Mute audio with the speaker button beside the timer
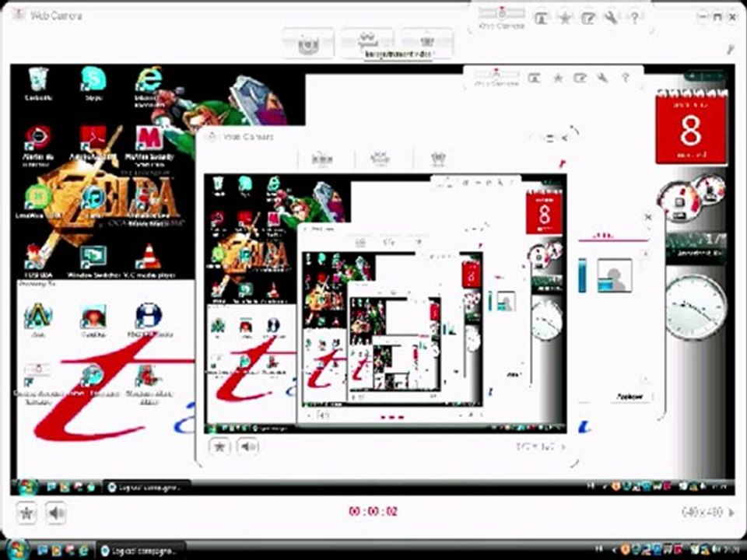 pos(56,513)
